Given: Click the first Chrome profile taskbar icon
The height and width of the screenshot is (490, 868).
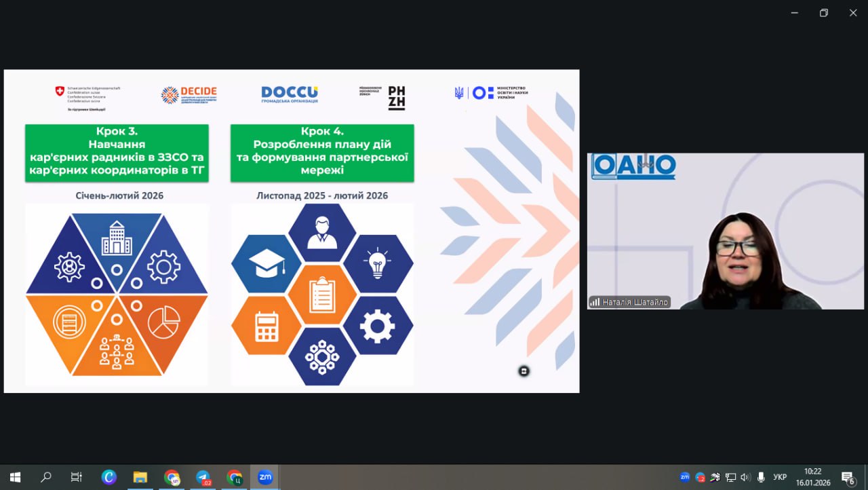Looking at the screenshot, I should pyautogui.click(x=172, y=477).
